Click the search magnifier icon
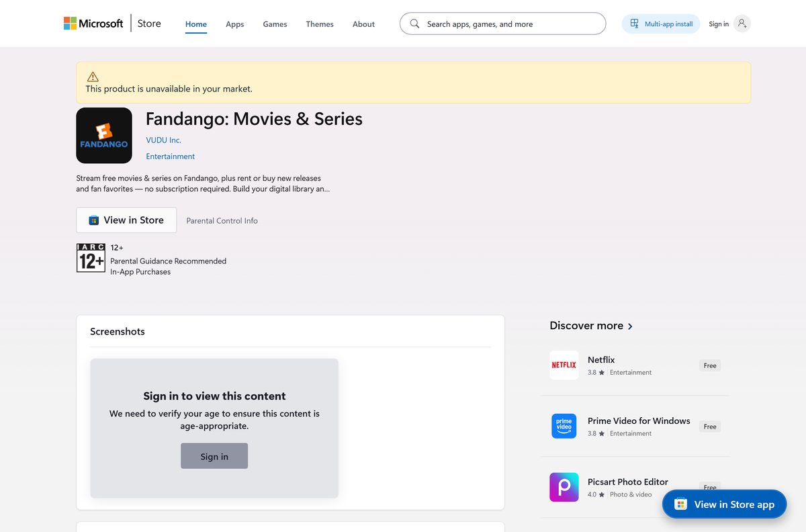Image resolution: width=806 pixels, height=532 pixels. [414, 24]
